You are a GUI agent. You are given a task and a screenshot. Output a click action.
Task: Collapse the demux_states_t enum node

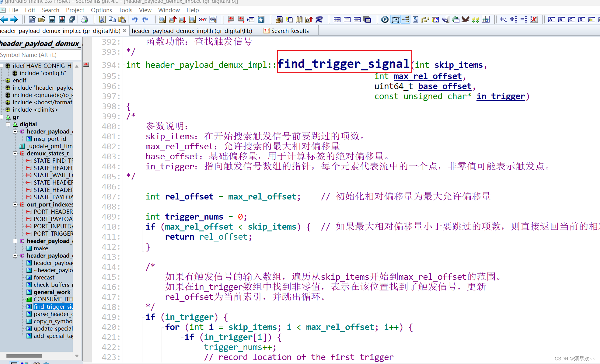[x=15, y=153]
